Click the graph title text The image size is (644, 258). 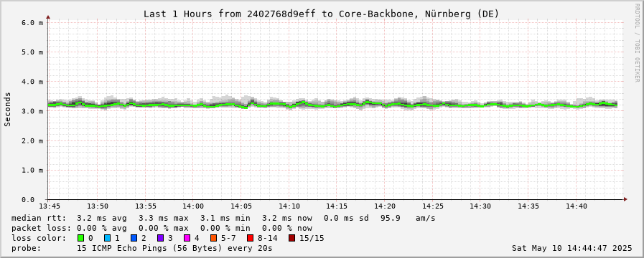(x=321, y=14)
